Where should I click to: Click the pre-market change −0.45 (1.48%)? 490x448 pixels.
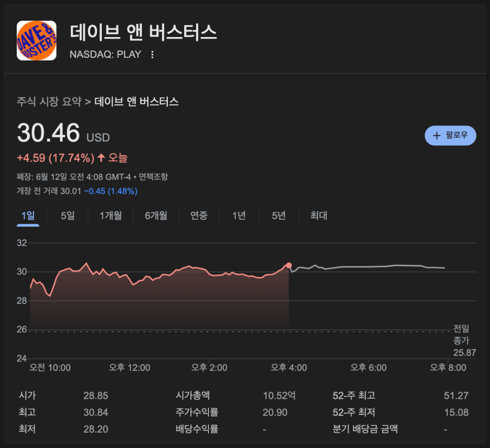click(111, 191)
